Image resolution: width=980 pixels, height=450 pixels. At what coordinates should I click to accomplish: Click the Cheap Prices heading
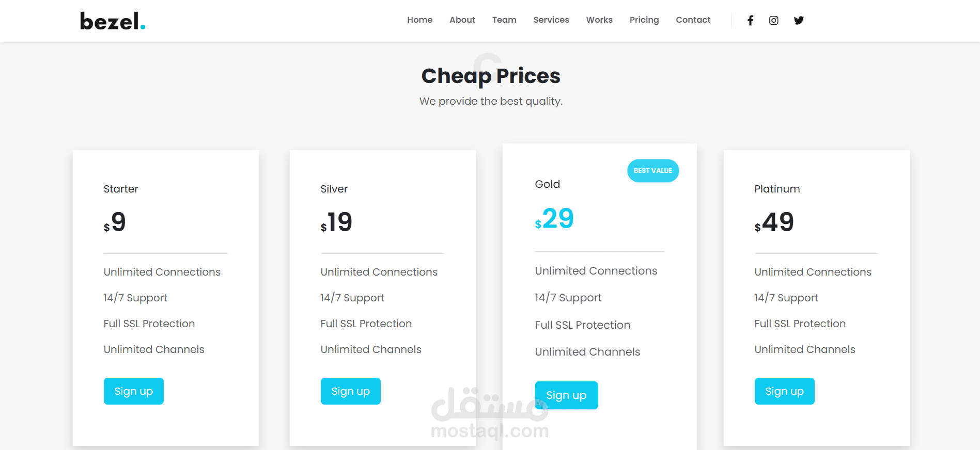click(491, 76)
